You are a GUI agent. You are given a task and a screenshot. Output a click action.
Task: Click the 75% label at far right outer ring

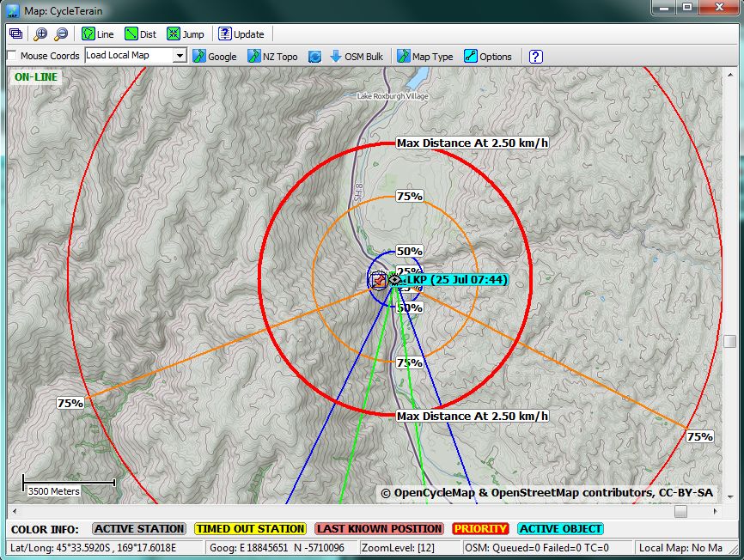coord(700,436)
